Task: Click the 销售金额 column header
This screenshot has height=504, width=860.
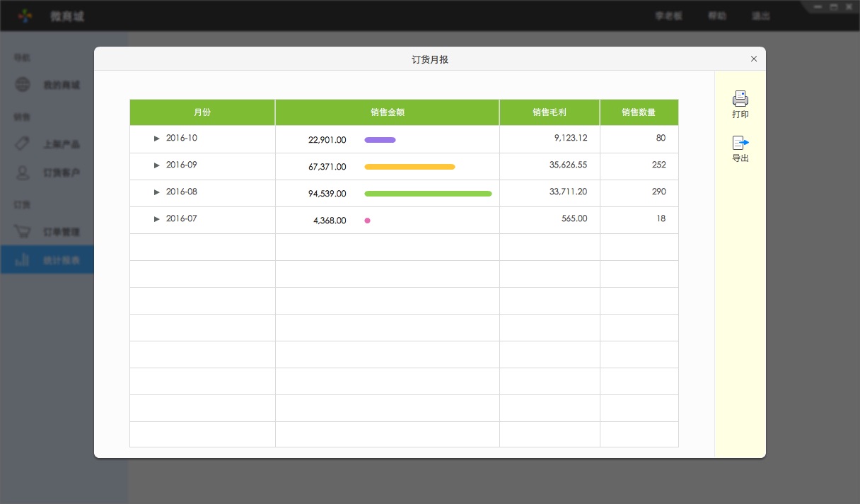Action: [387, 112]
